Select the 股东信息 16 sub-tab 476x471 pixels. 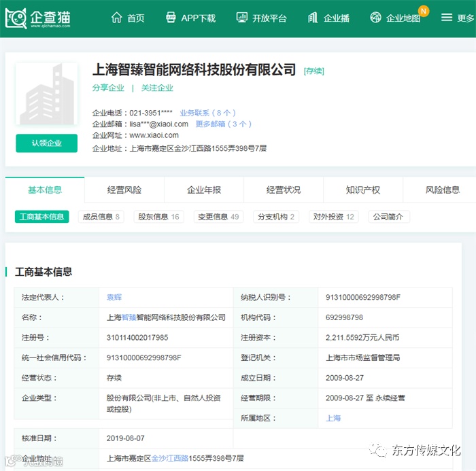point(158,217)
